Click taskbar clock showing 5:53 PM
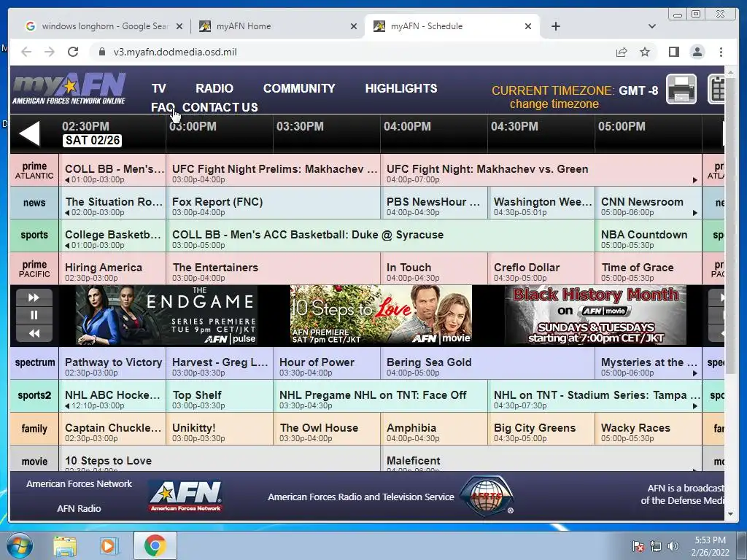This screenshot has height=560, width=747. [x=711, y=546]
